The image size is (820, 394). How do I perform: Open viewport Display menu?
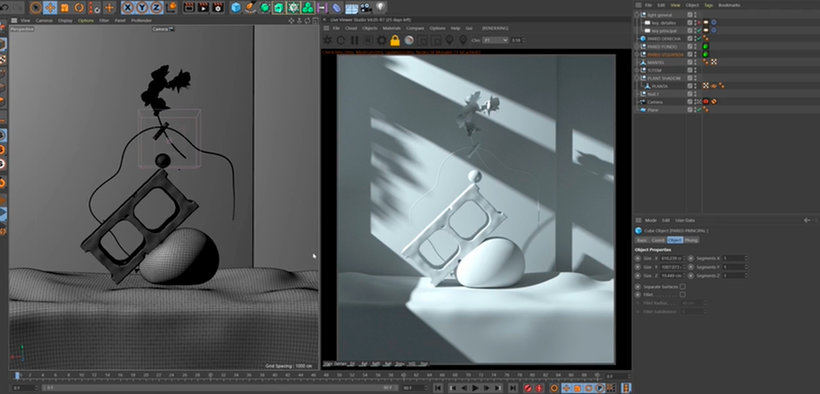click(65, 20)
